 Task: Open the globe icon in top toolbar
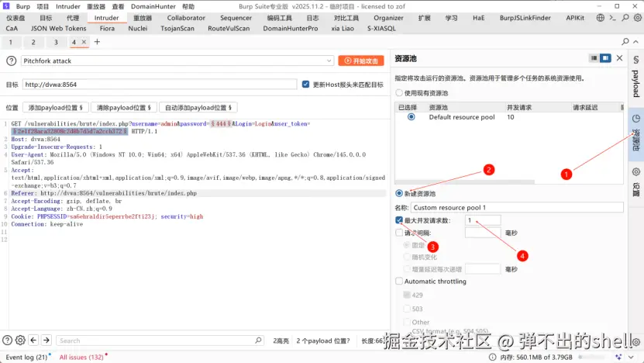tap(601, 18)
